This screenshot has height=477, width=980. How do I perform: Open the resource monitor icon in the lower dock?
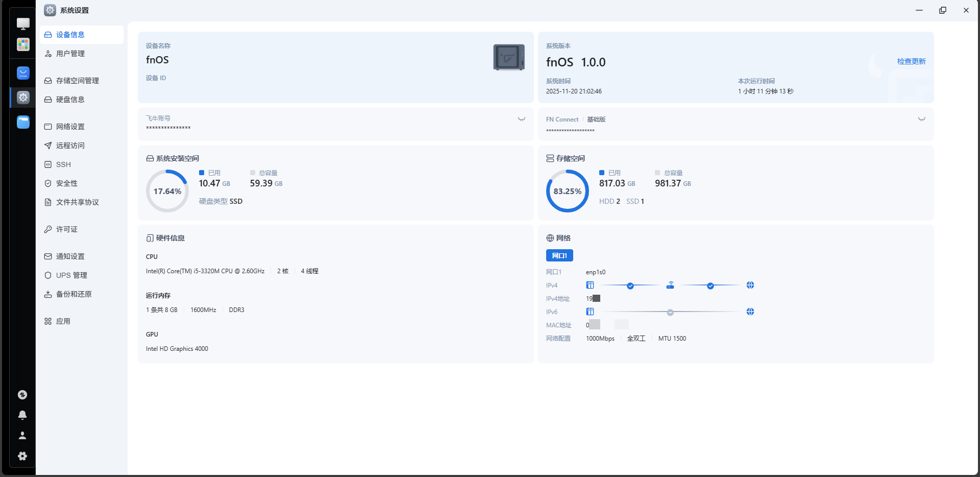click(22, 395)
